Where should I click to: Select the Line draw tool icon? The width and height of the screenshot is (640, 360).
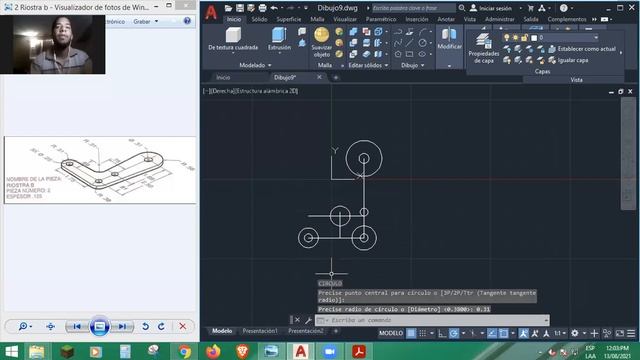pos(409,42)
